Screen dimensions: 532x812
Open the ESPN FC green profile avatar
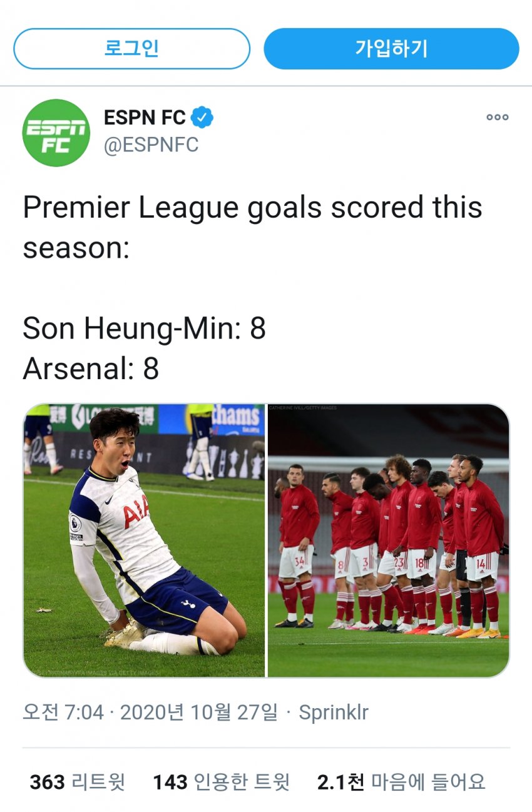[56, 133]
